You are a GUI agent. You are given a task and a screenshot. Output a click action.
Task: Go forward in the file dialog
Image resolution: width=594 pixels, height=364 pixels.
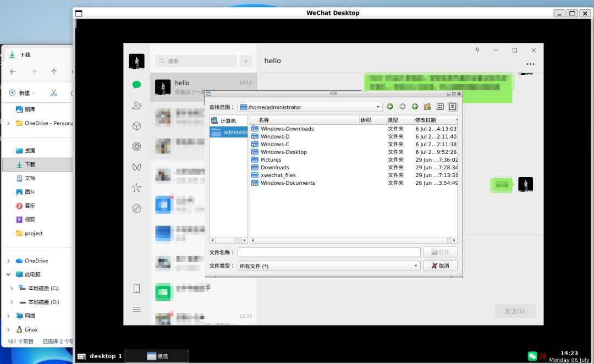point(402,107)
